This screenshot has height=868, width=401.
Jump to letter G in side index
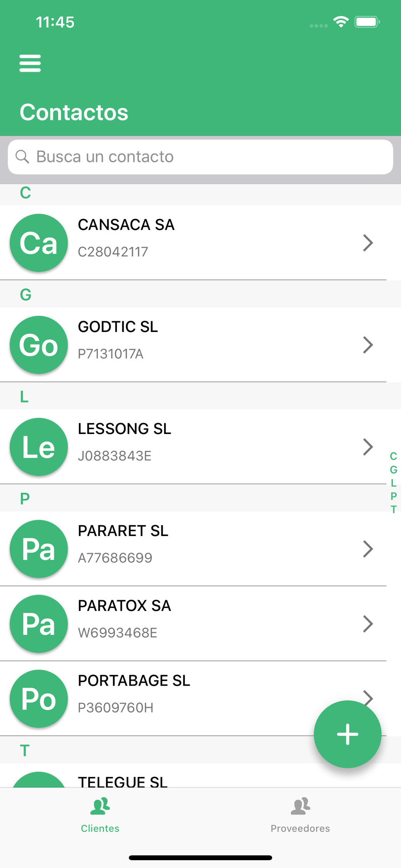point(393,470)
